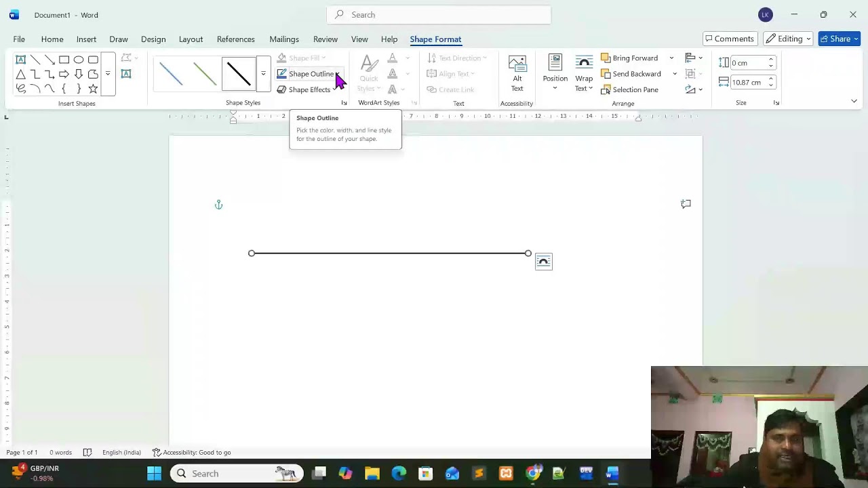Image resolution: width=868 pixels, height=488 pixels.
Task: Choose the Down Arrow block shape
Action: tap(79, 74)
